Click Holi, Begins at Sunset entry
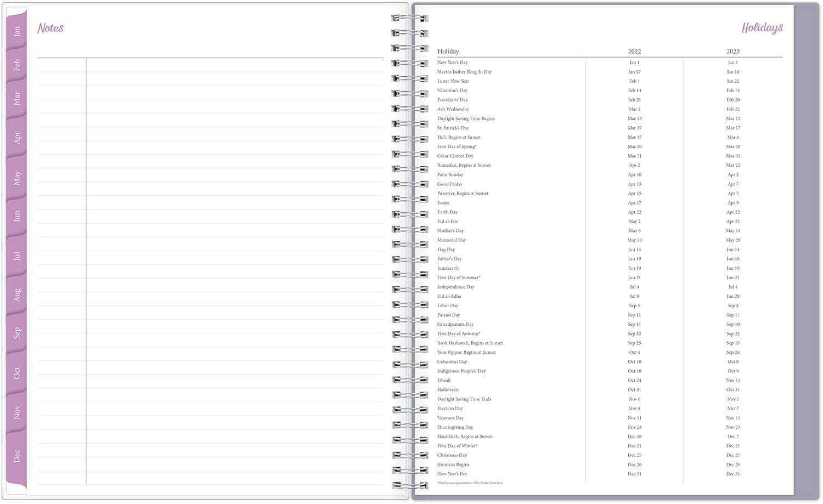This screenshot has height=504, width=823. pyautogui.click(x=459, y=137)
